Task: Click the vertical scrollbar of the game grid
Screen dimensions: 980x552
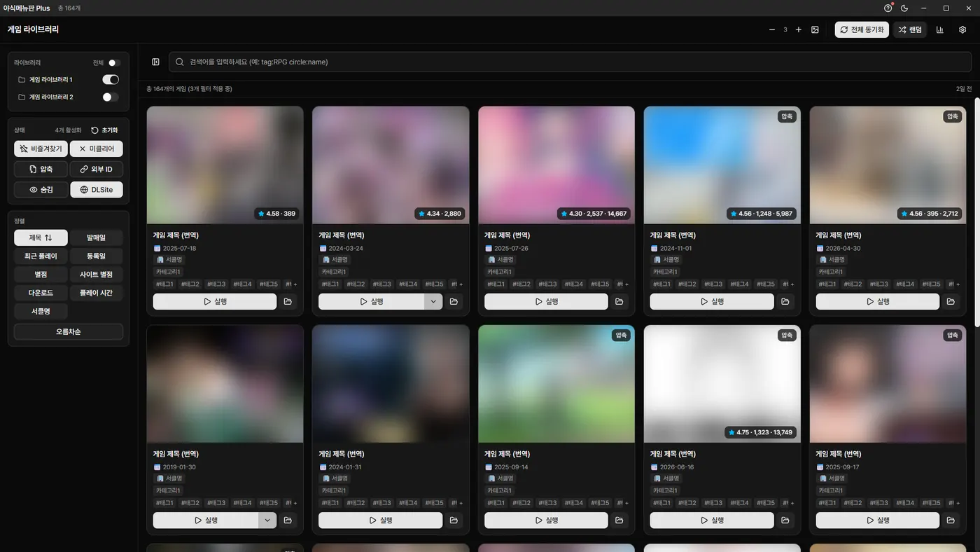Action: coord(976,211)
